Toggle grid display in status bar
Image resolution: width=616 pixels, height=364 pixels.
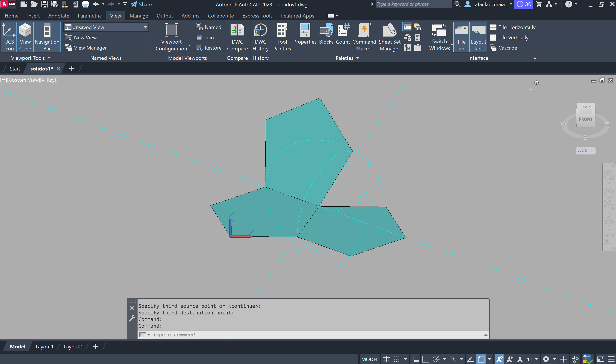386,359
